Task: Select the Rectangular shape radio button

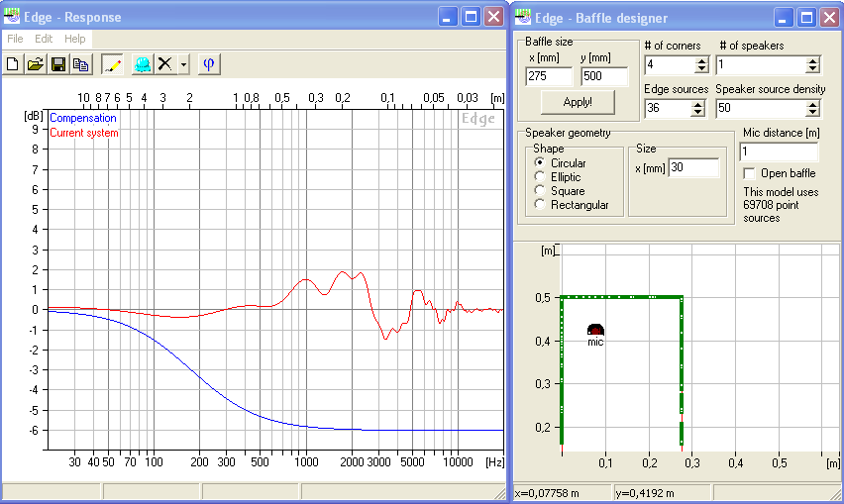Action: point(539,204)
